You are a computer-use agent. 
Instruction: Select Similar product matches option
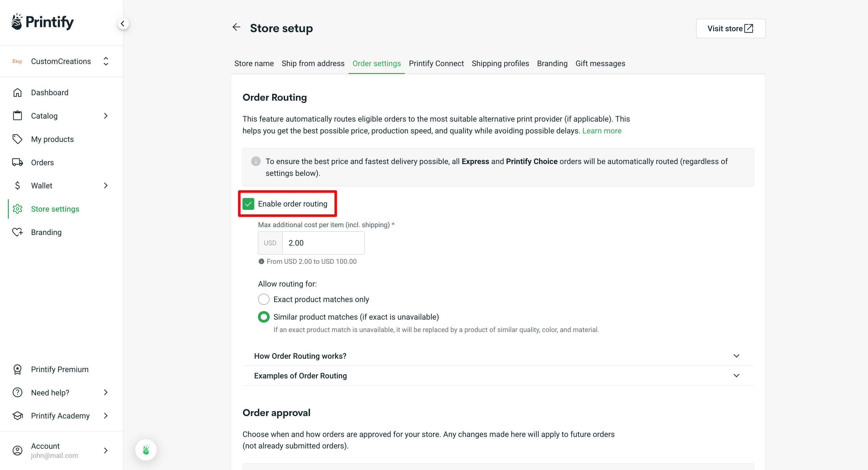pyautogui.click(x=263, y=317)
